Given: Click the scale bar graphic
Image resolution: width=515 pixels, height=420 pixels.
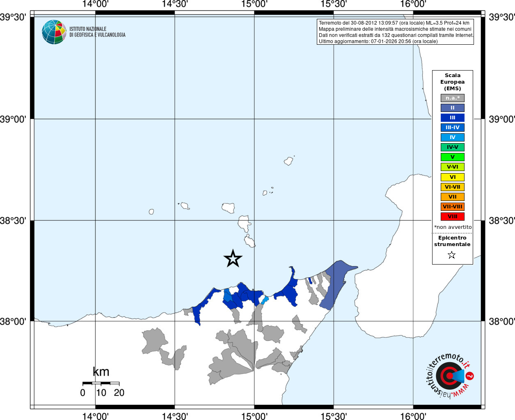Looking at the screenshot, I should click(101, 383).
